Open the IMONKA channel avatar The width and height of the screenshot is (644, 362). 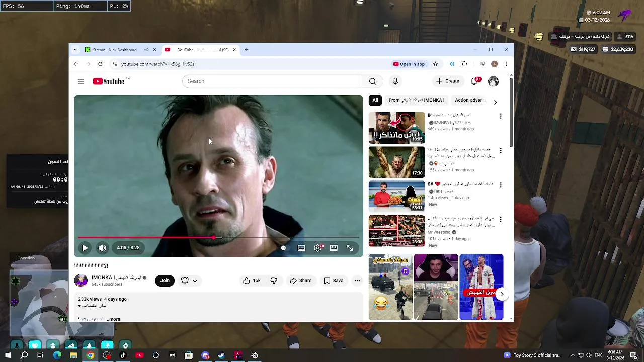tap(81, 281)
